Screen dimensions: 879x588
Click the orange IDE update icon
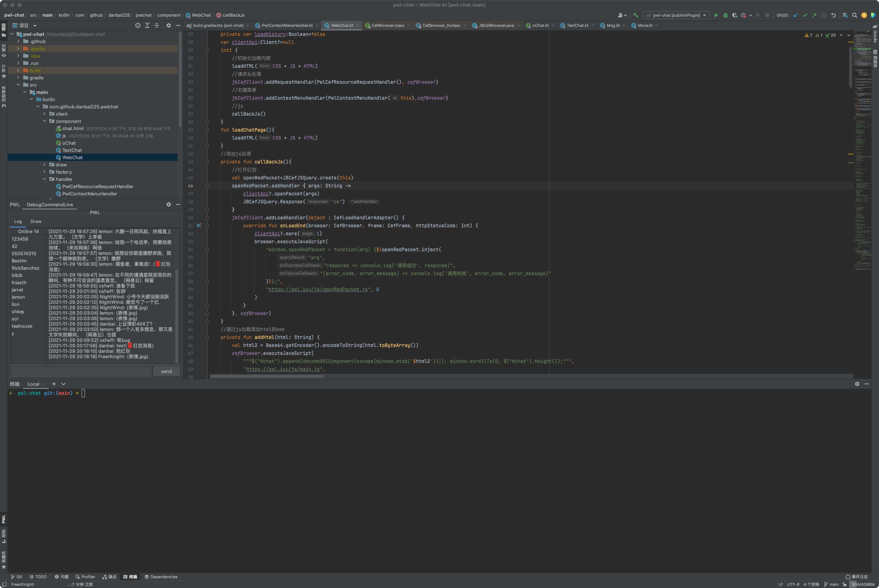[864, 15]
